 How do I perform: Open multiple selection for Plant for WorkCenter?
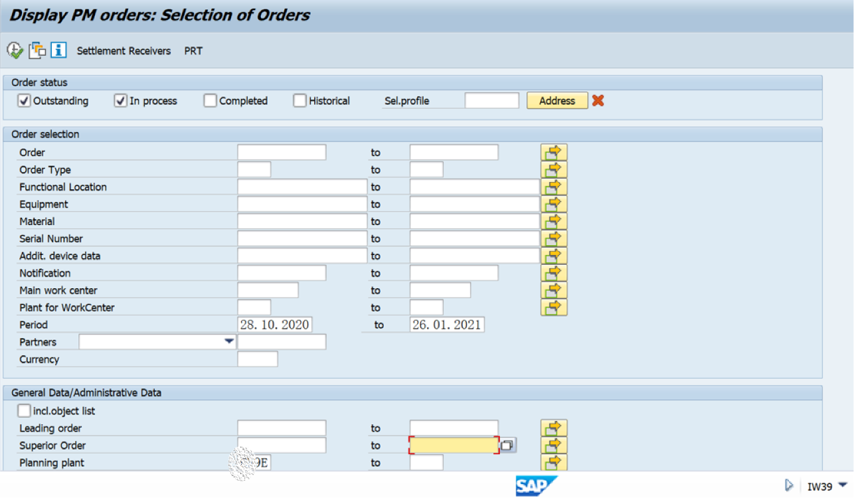pos(555,307)
